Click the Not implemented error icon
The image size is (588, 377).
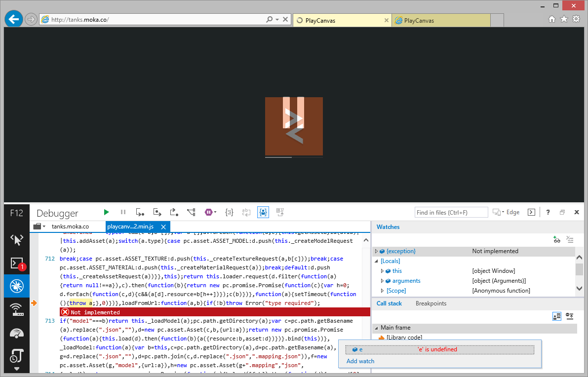pyautogui.click(x=65, y=312)
